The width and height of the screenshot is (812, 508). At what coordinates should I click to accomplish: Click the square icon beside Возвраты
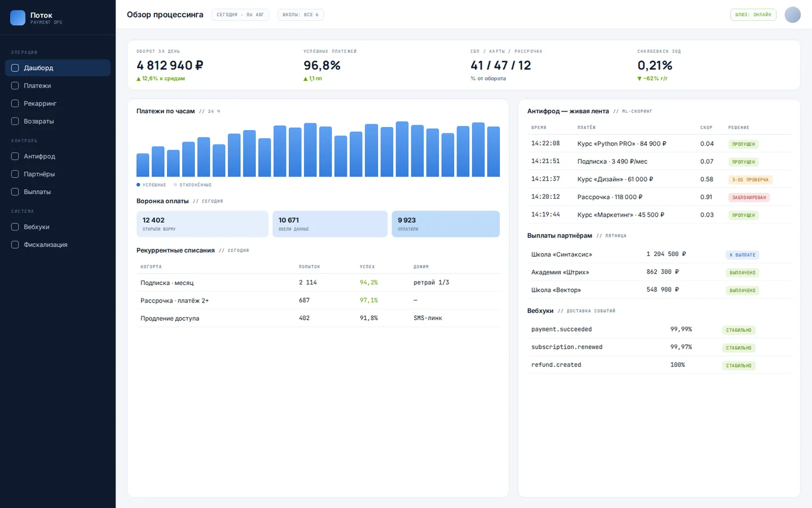point(15,121)
